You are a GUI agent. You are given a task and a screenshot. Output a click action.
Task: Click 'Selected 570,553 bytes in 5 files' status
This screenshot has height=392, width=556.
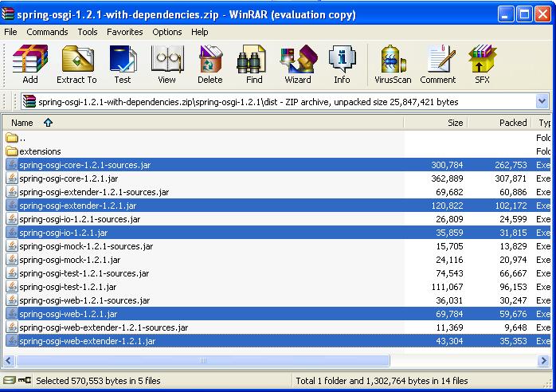[98, 381]
